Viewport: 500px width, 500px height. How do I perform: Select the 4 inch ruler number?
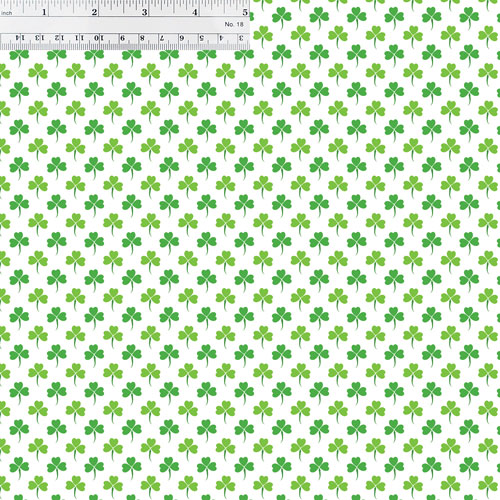tap(195, 12)
